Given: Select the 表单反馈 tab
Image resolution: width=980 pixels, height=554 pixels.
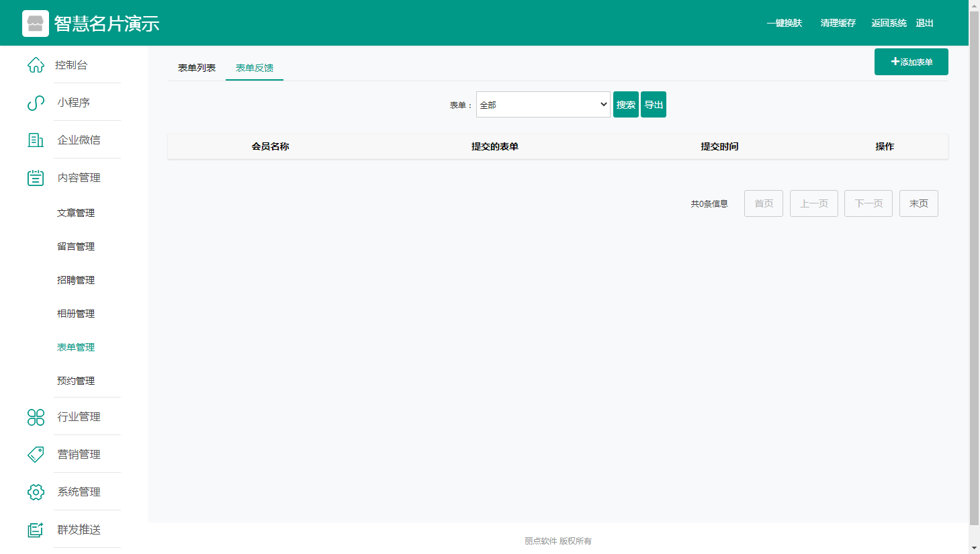Looking at the screenshot, I should coord(255,68).
